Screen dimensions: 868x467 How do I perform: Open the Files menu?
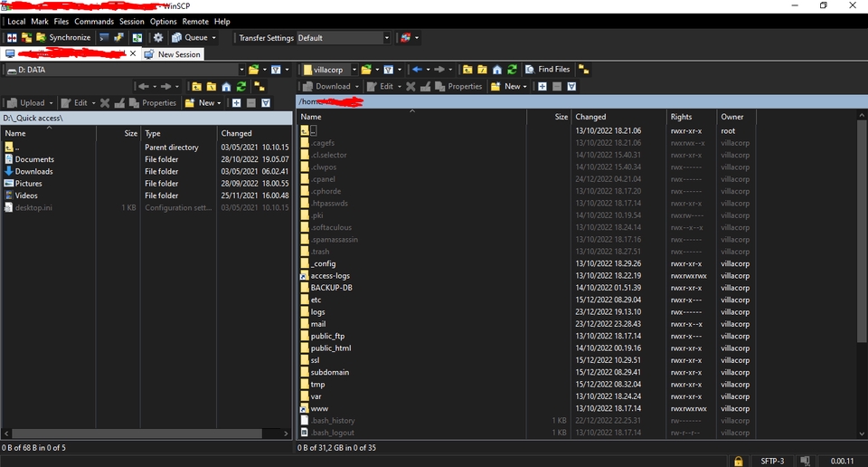61,22
